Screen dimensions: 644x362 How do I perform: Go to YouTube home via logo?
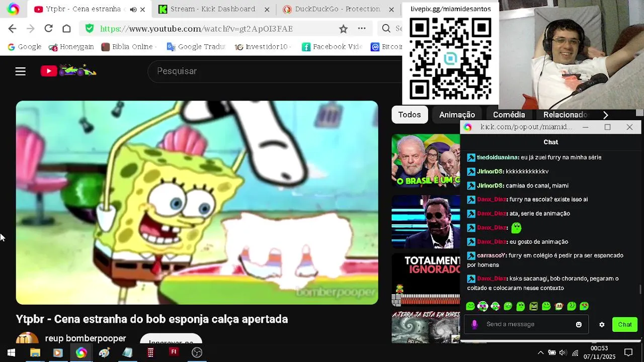pos(68,71)
